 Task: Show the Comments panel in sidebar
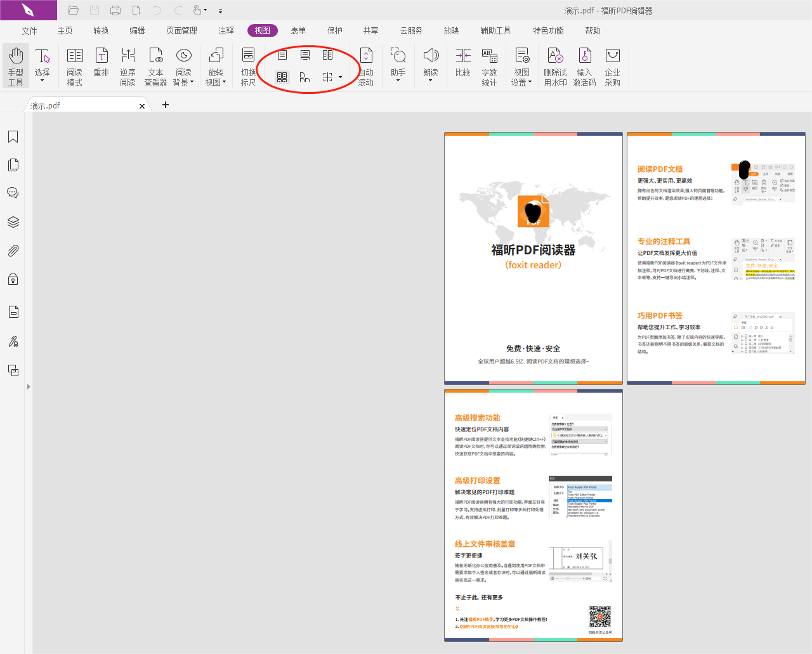(13, 193)
